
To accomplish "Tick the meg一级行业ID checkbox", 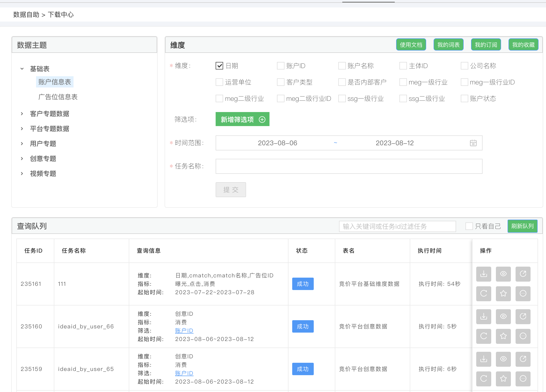I will pyautogui.click(x=464, y=82).
